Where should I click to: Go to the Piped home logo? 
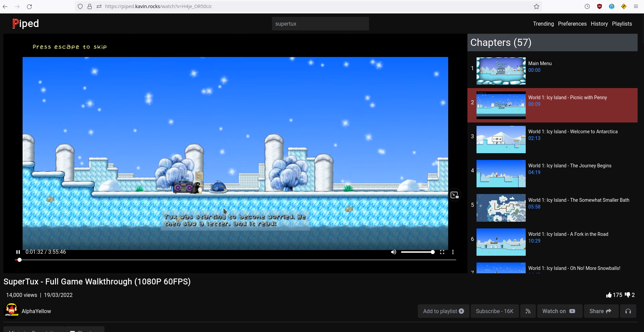26,23
